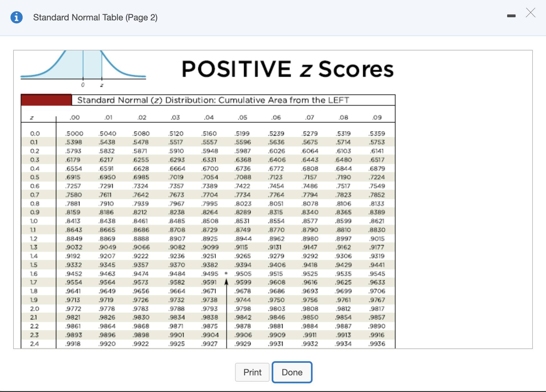Click the Done button
Viewport: 546px width, 392px height.
(292, 372)
